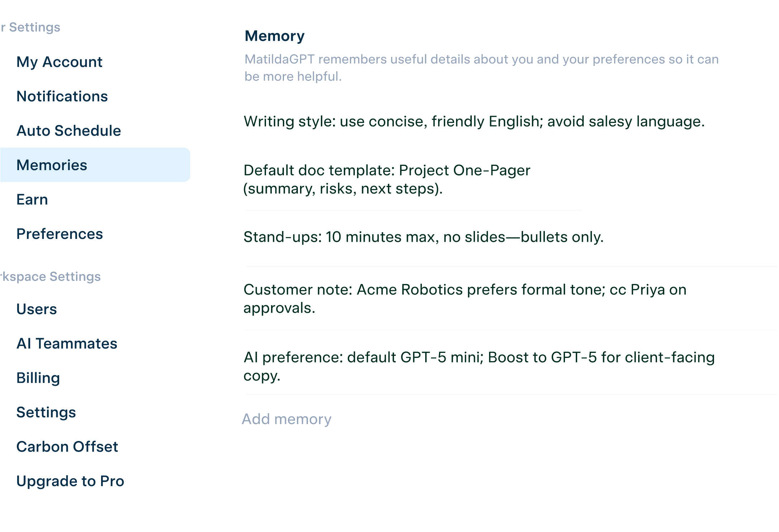Image resolution: width=779 pixels, height=532 pixels.
Task: Click the MatildaGPT memory description text
Action: point(481,68)
